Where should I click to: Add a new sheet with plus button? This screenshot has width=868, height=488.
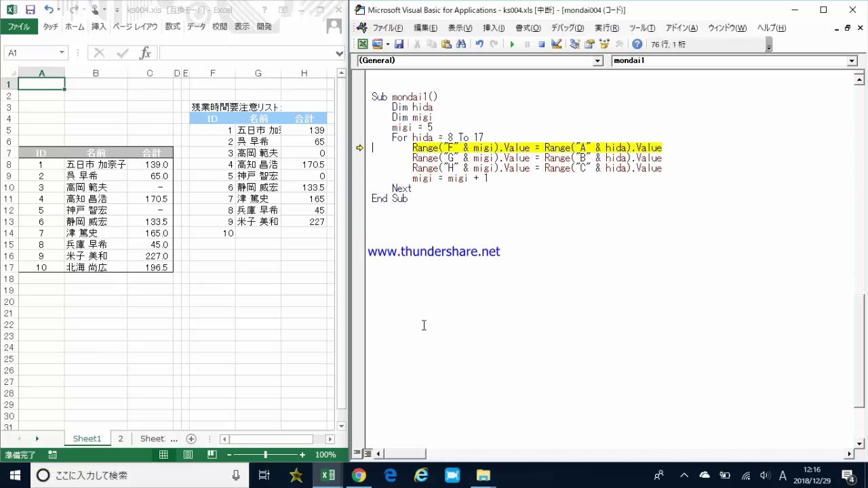191,439
